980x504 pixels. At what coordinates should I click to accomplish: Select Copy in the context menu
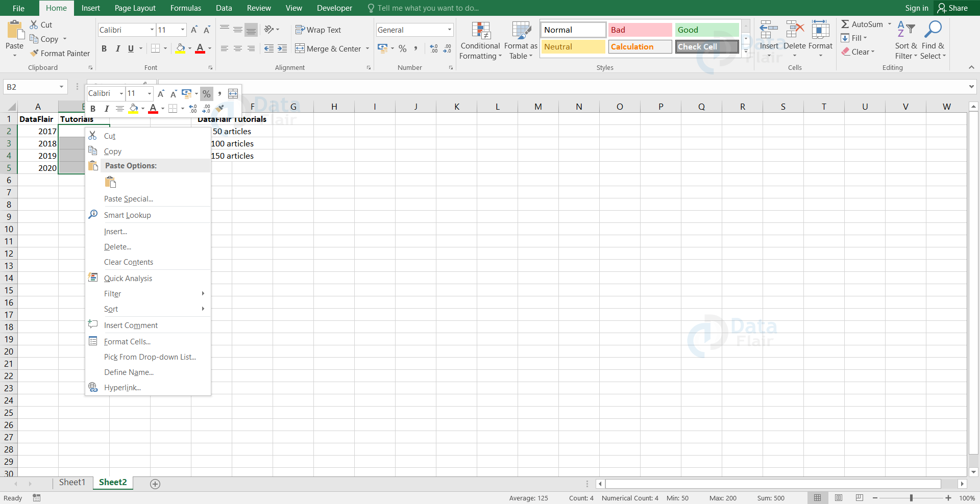(x=148, y=151)
